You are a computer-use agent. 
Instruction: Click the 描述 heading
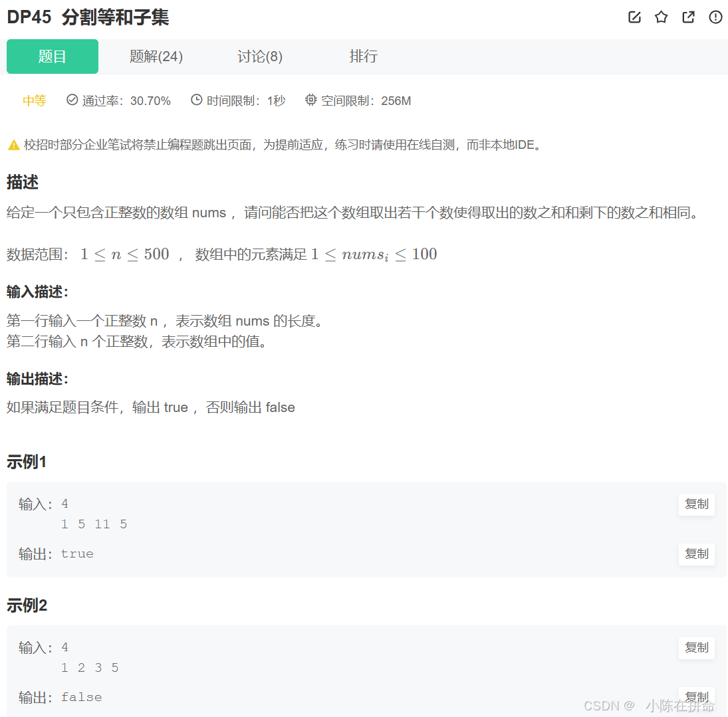pos(23,182)
